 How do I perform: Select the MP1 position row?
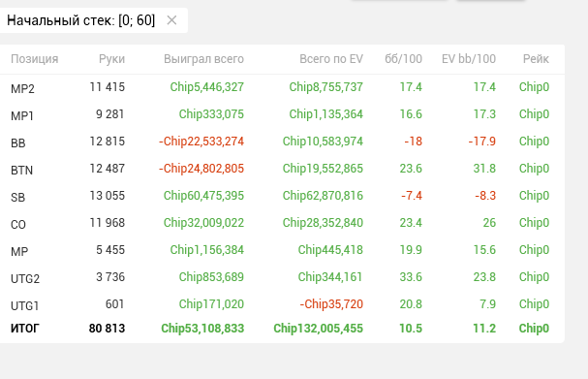[x=282, y=114]
